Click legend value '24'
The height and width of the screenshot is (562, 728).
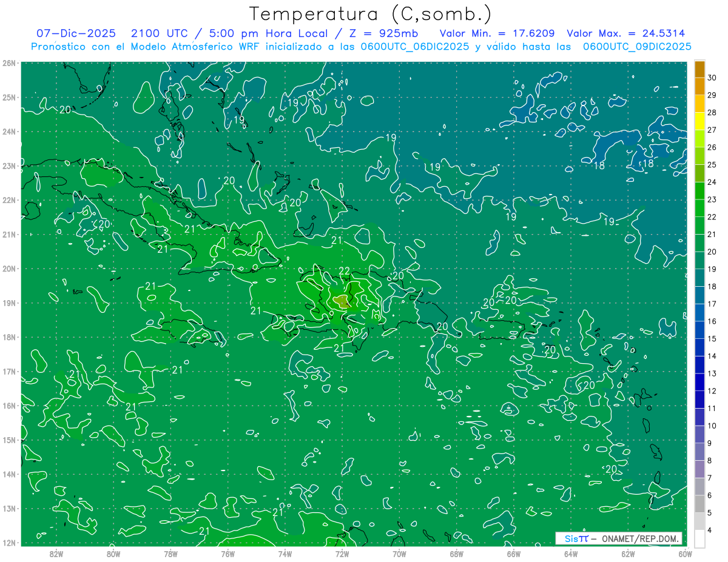pyautogui.click(x=712, y=182)
